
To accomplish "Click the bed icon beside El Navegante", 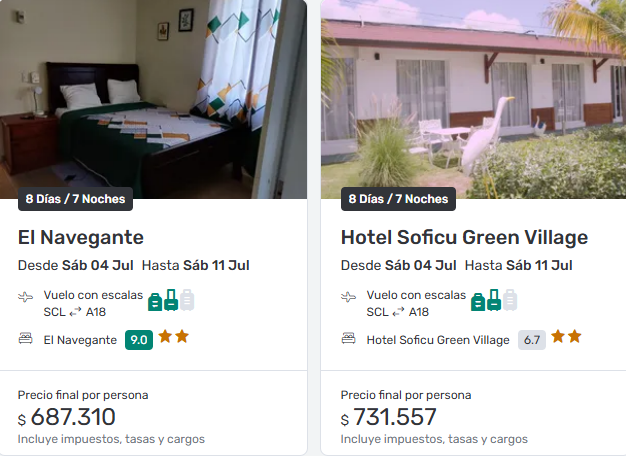I will 26,339.
